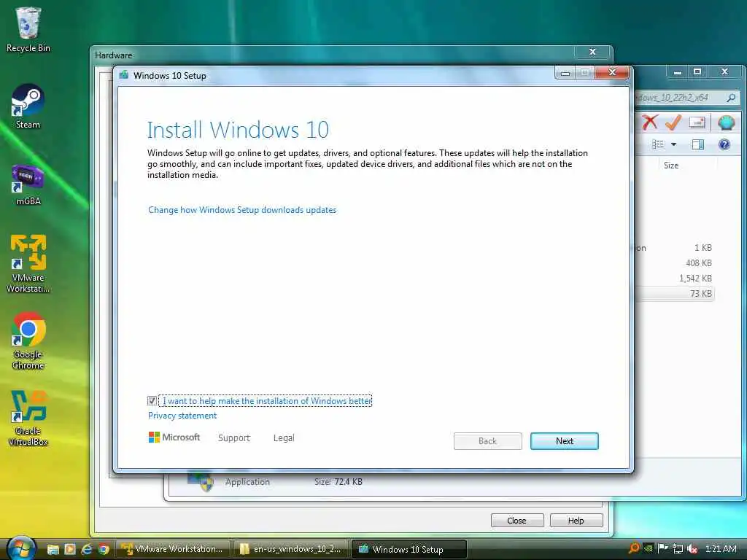Open the Legal link in Setup
This screenshot has width=747, height=560.
[x=284, y=438]
